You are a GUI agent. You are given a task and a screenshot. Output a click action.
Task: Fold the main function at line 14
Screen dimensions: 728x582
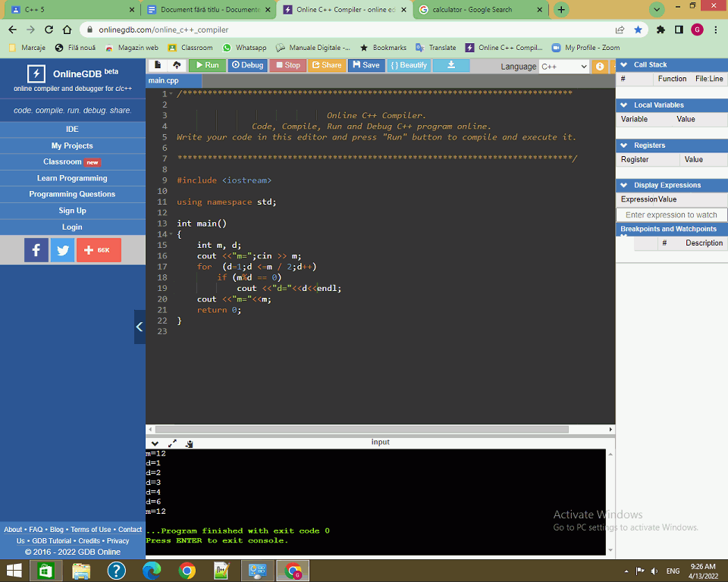[x=171, y=235]
